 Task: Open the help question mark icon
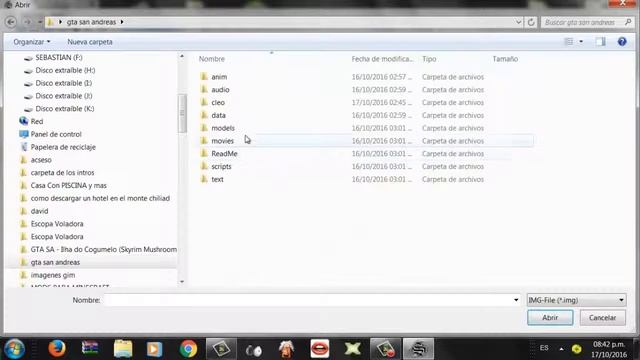(622, 42)
